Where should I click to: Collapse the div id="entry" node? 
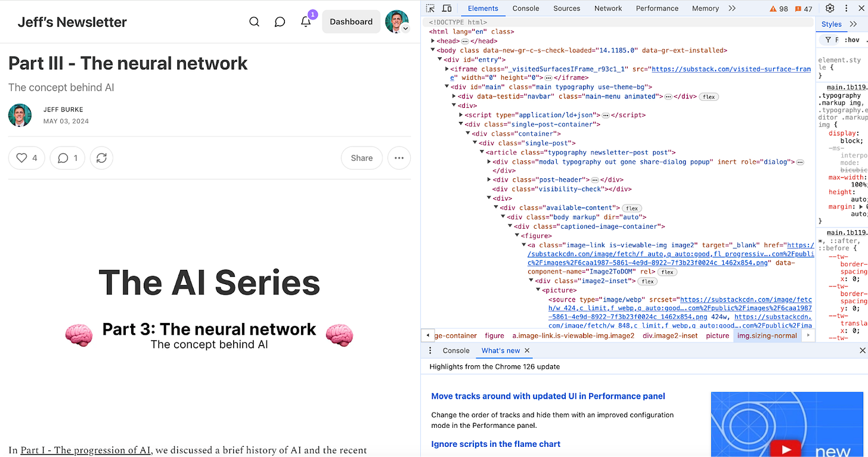[441, 60]
